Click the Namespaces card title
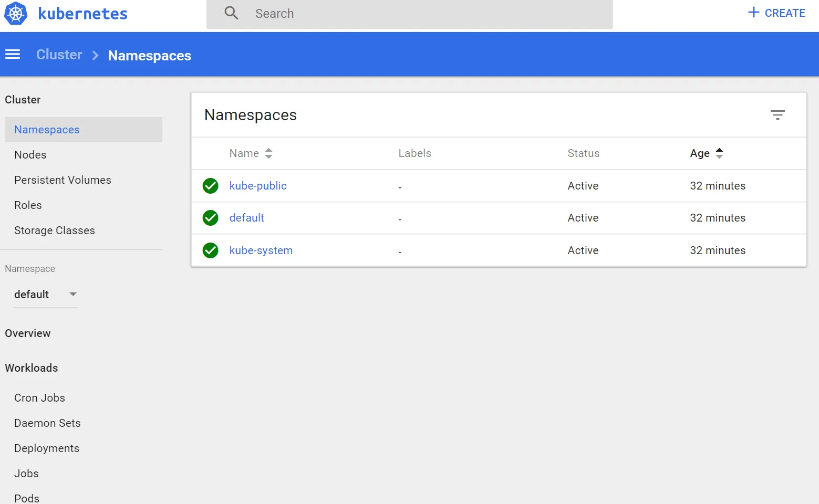Screen dimensions: 819x504 coord(251,115)
